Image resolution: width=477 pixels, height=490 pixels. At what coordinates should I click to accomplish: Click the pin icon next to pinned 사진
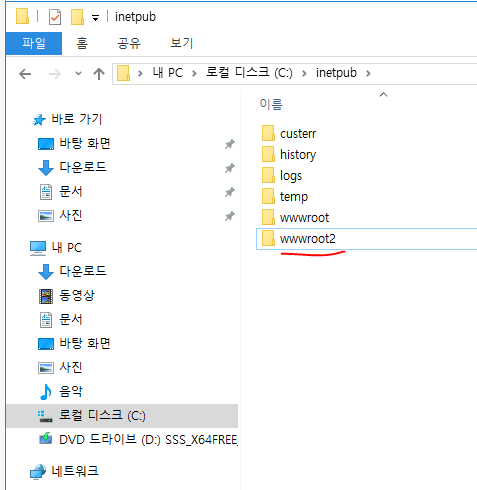[x=230, y=216]
